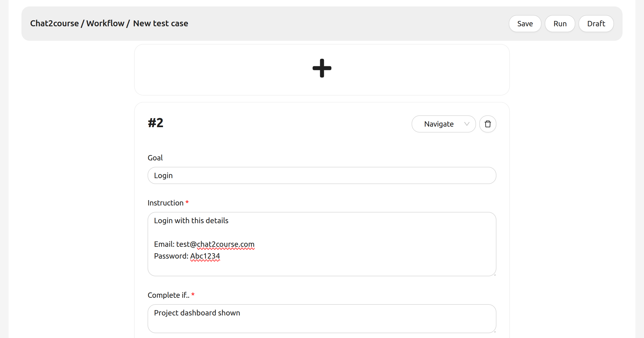Go to Chat2course in breadcrumb
This screenshot has height=338, width=644.
point(54,24)
